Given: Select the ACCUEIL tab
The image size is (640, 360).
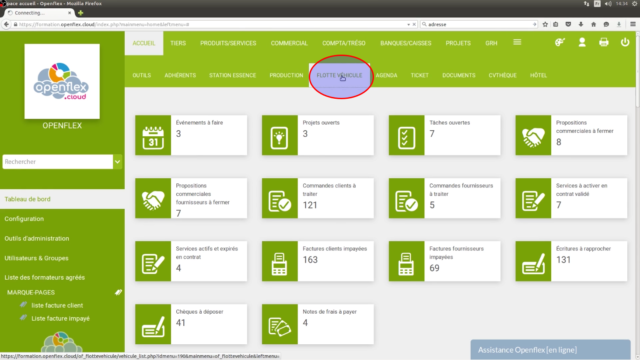Looking at the screenshot, I should (144, 43).
